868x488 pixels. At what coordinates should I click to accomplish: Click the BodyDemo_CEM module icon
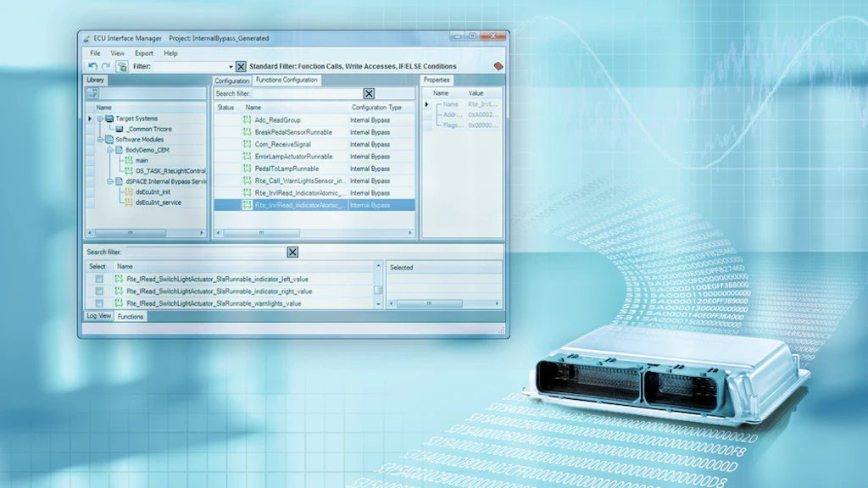pyautogui.click(x=119, y=150)
